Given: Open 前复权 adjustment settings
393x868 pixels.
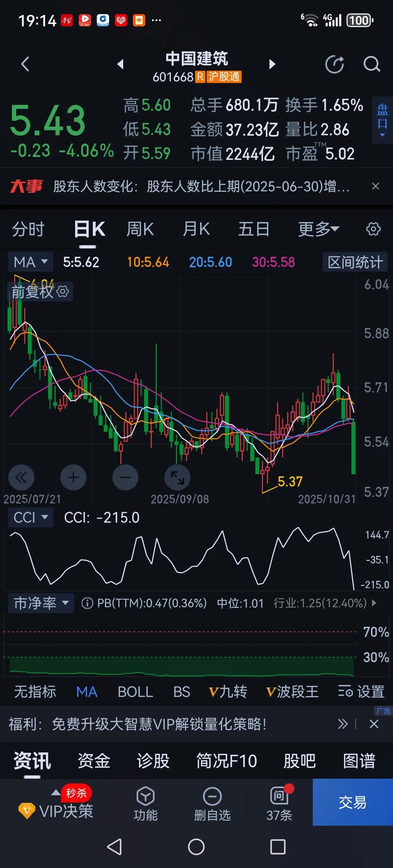Looking at the screenshot, I should (40, 292).
